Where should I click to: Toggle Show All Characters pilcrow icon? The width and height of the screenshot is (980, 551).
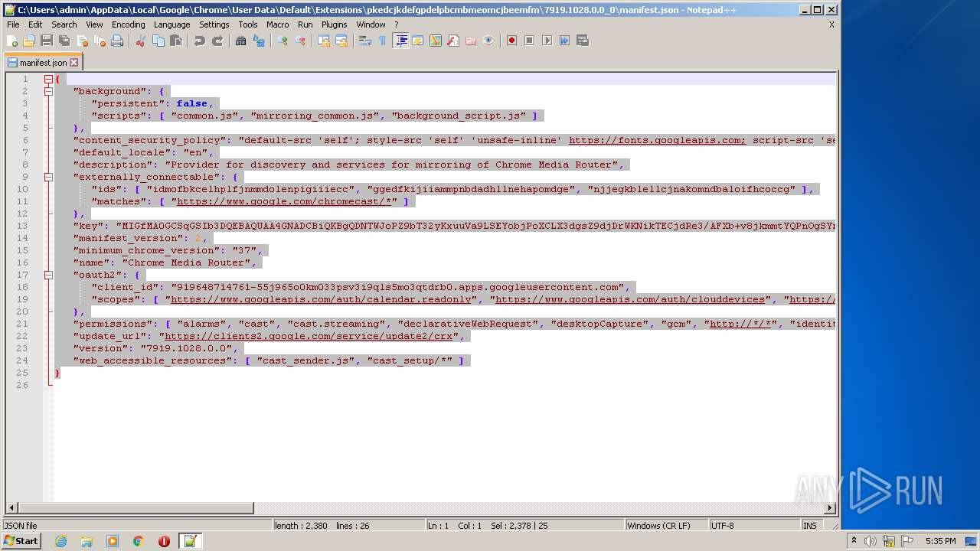coord(382,41)
